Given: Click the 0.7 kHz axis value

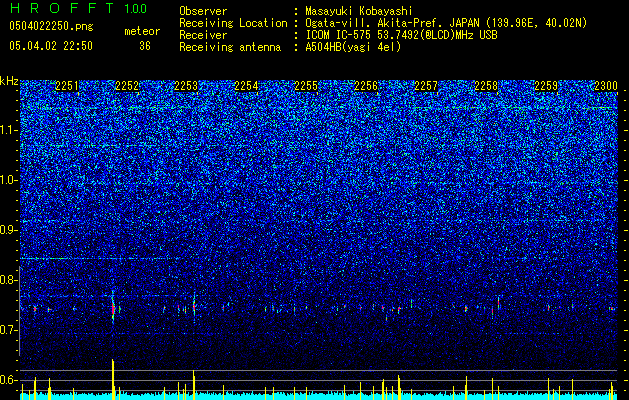Looking at the screenshot, I should pyautogui.click(x=9, y=330).
